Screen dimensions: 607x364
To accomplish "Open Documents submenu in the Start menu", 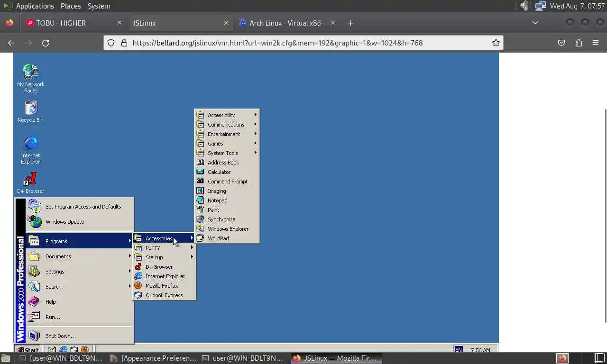I will (80, 256).
